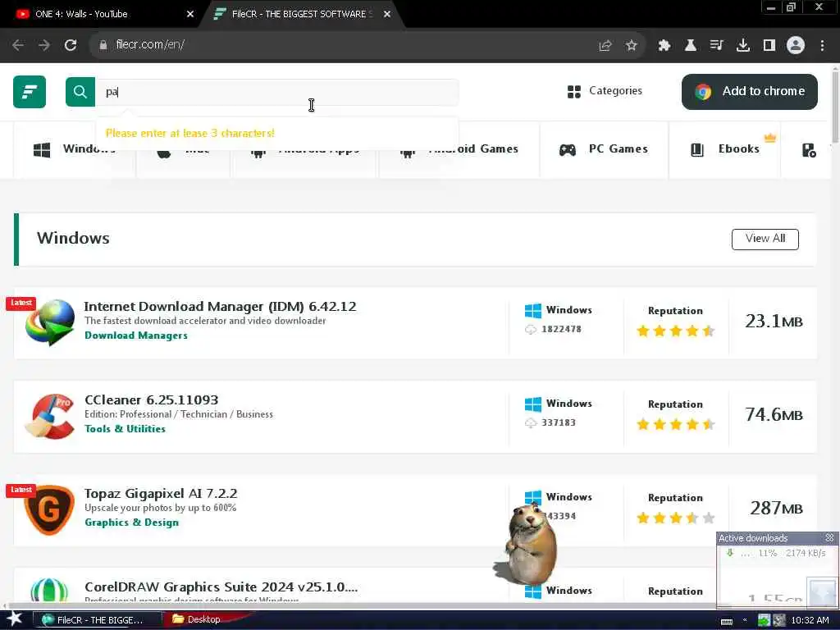Open the Desktop taskbar folder button
Viewport: 840px width, 630px height.
[x=204, y=619]
